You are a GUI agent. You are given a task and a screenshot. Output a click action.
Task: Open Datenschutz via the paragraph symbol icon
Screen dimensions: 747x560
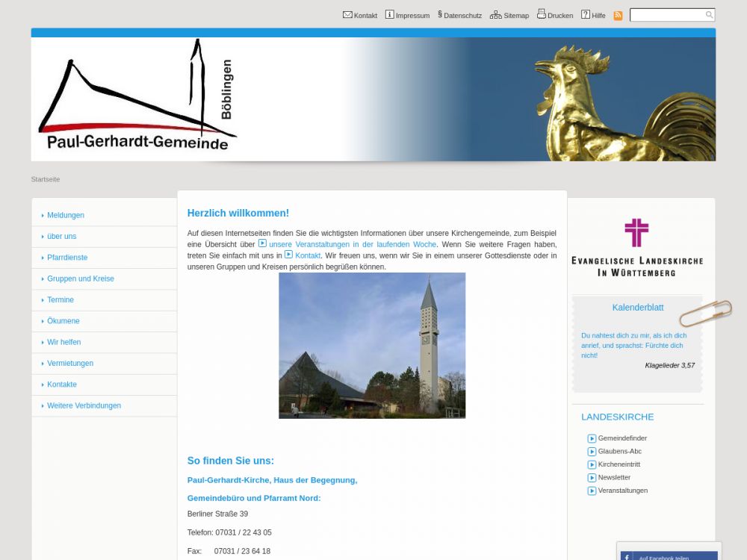[440, 14]
